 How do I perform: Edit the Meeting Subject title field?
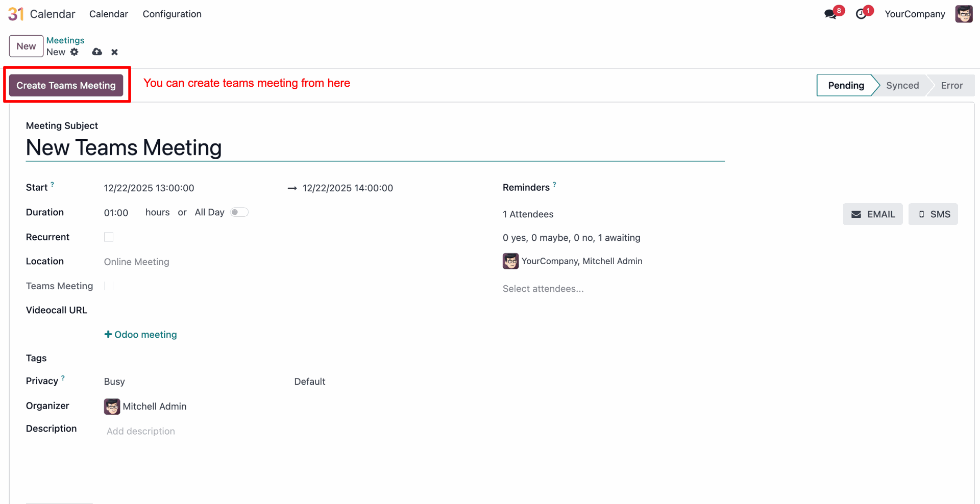(x=375, y=148)
